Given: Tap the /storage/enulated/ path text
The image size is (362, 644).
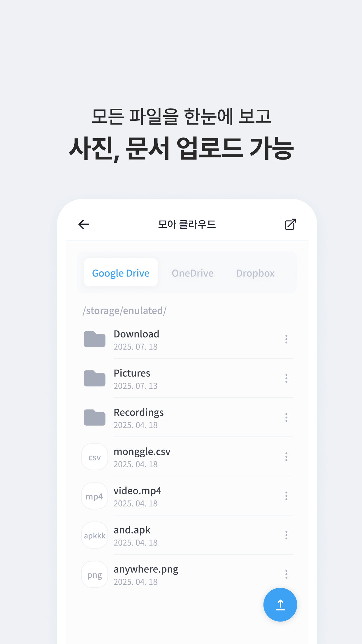Looking at the screenshot, I should [124, 311].
